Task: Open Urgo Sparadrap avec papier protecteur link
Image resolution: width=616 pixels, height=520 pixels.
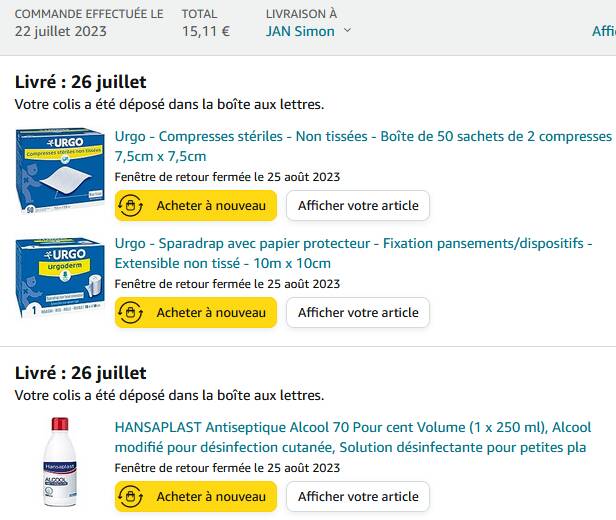Action: pyautogui.click(x=354, y=253)
